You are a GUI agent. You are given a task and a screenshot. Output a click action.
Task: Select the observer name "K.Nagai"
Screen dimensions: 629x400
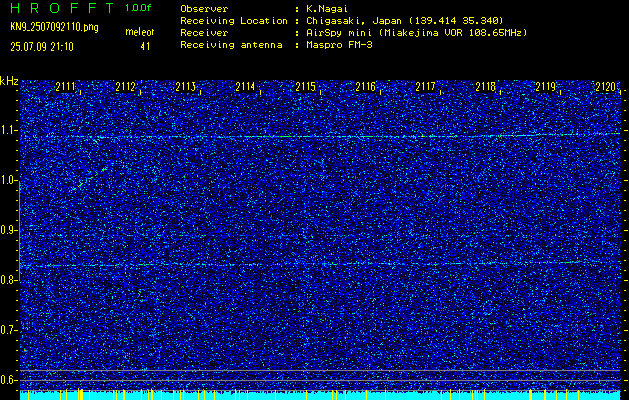327,9
